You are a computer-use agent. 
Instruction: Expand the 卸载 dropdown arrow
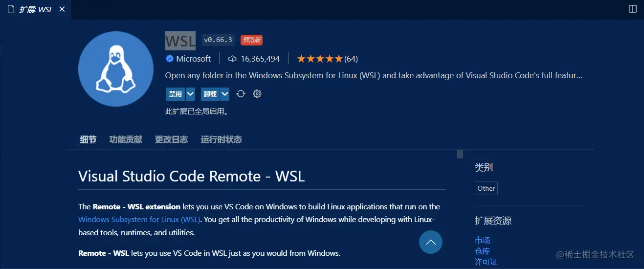[x=225, y=94]
